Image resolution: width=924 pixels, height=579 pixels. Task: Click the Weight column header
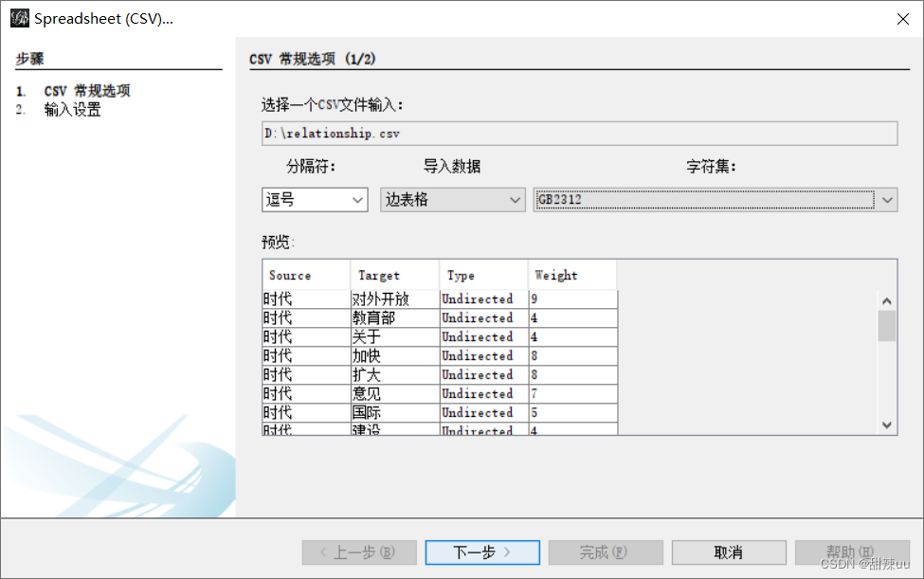572,275
